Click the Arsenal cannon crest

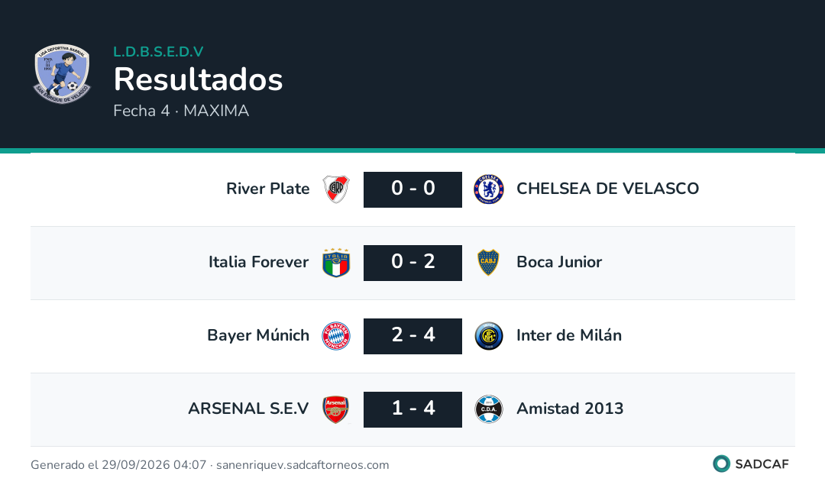(x=335, y=409)
